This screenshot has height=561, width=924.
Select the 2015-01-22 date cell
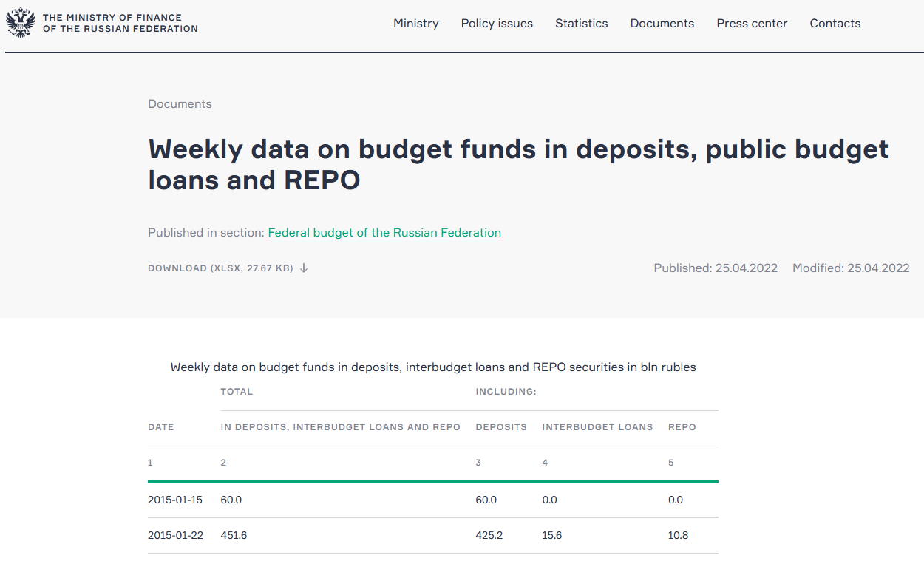[174, 535]
